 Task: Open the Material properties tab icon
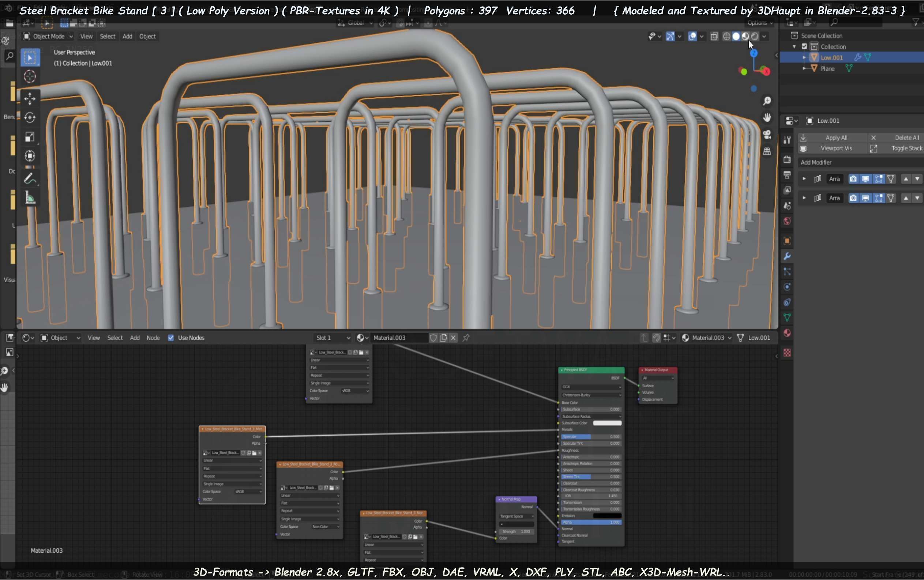click(787, 333)
